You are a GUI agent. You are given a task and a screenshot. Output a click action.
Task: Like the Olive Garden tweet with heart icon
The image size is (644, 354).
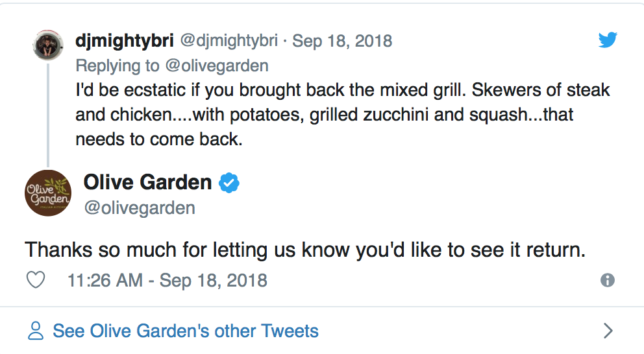35,280
